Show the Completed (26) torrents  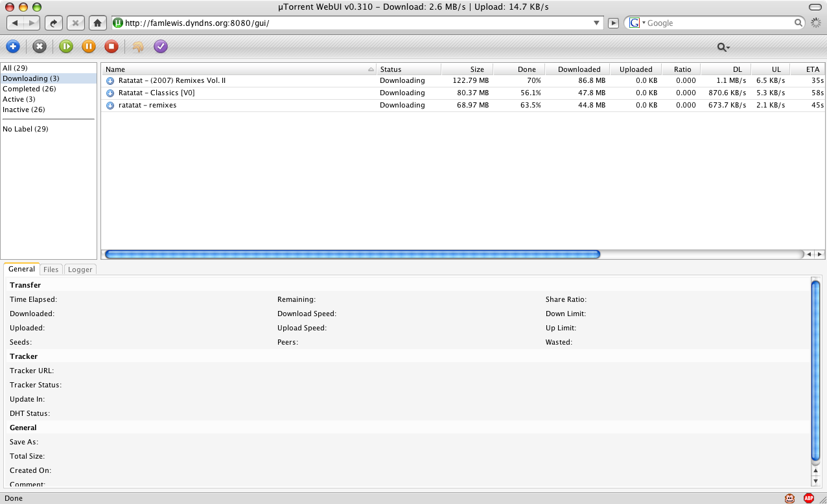49,89
